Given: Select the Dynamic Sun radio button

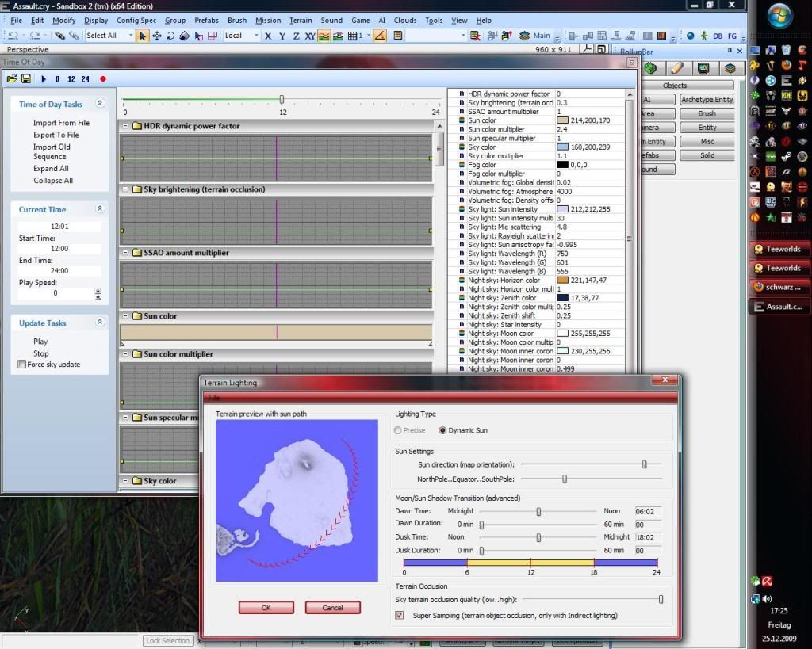Looking at the screenshot, I should (x=442, y=430).
